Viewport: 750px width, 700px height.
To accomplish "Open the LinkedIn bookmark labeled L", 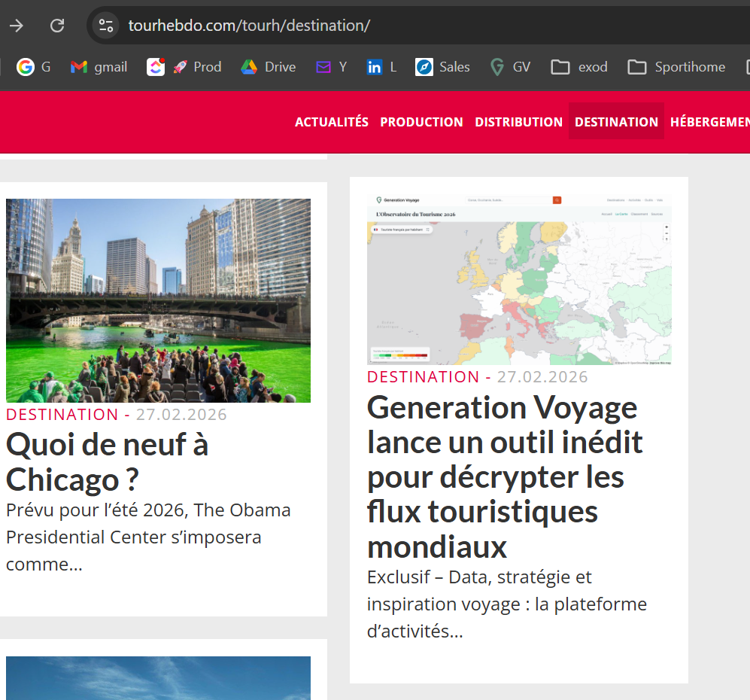I will pos(381,67).
